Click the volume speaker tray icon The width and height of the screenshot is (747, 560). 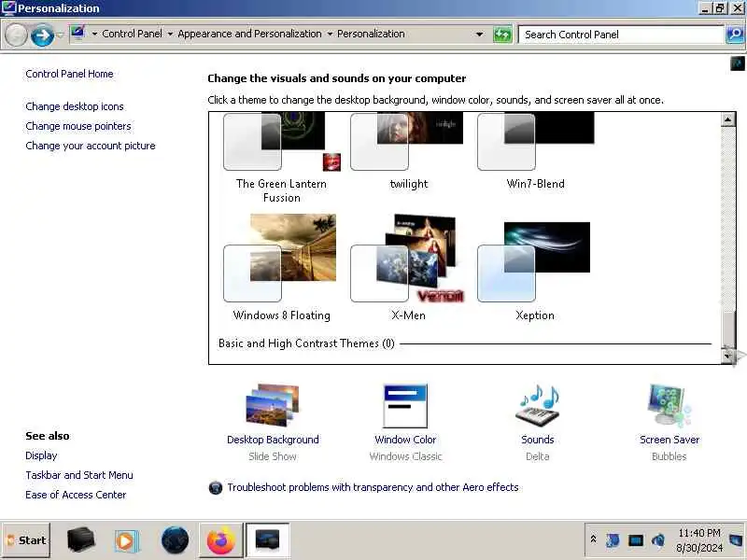coord(658,540)
